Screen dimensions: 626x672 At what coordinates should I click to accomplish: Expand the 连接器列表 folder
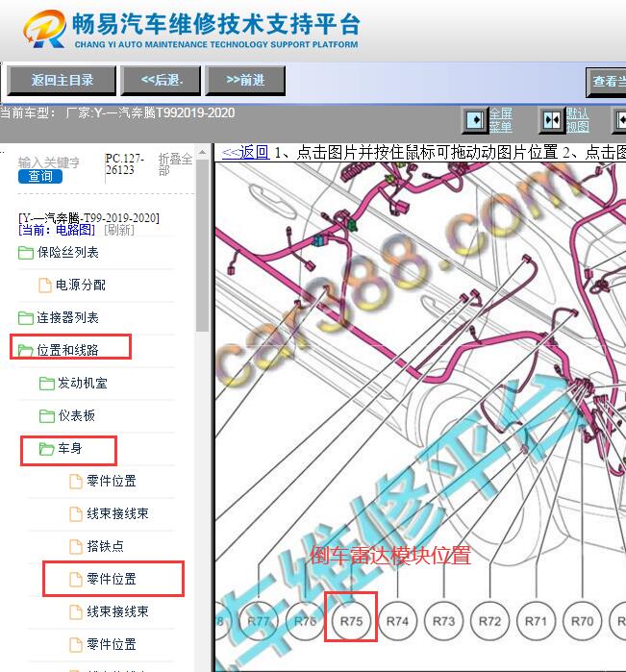67,317
